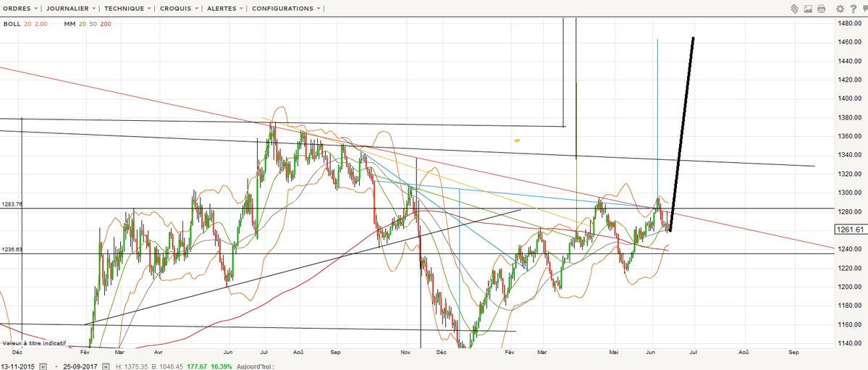This screenshot has height=370, width=868.
Task: Expand the ORDRES dropdown arrow
Action: (36, 9)
